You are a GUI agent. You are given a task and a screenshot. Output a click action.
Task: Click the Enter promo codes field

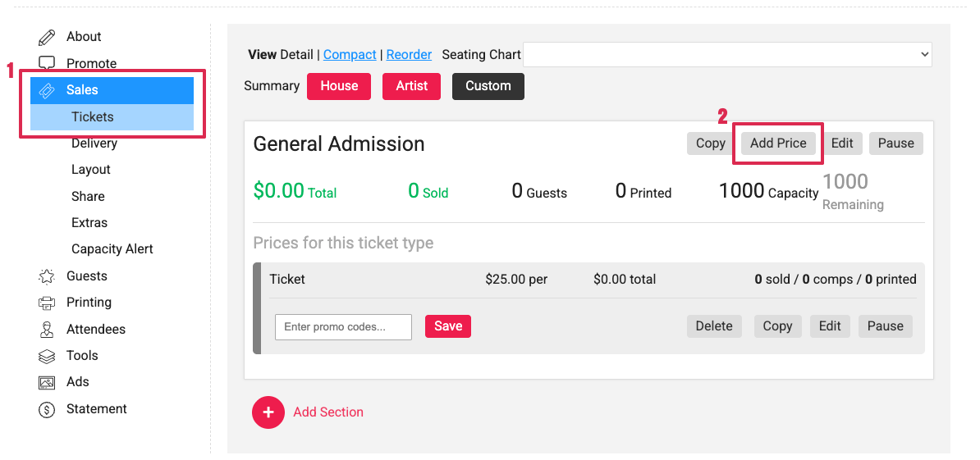point(343,326)
